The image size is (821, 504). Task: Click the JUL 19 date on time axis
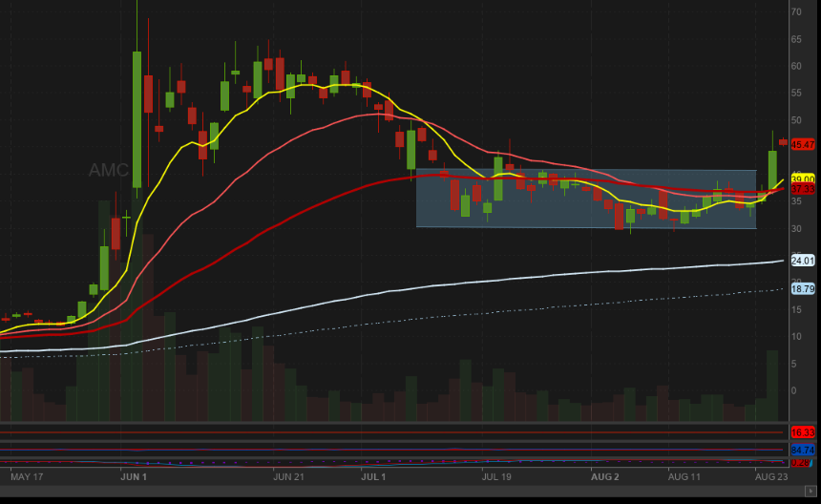click(x=495, y=475)
